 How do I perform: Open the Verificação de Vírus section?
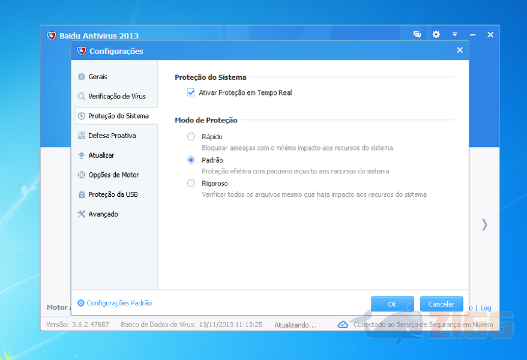[x=116, y=96]
